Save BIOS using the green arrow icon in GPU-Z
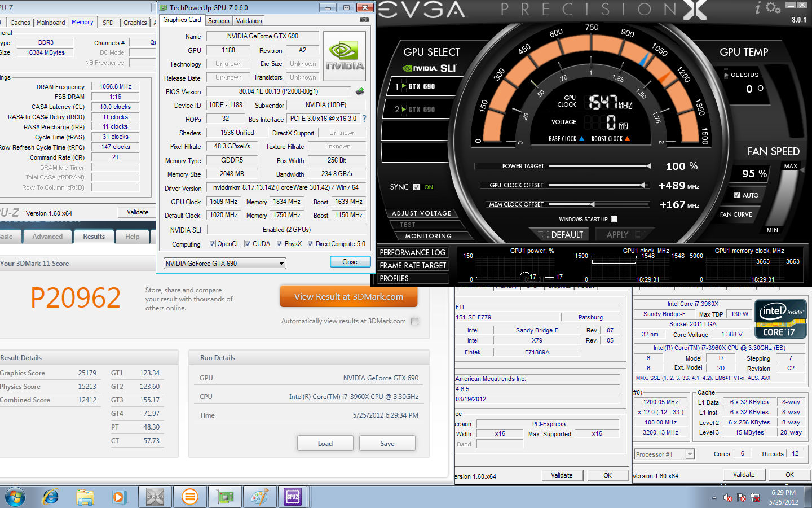The height and width of the screenshot is (508, 812). click(x=359, y=91)
